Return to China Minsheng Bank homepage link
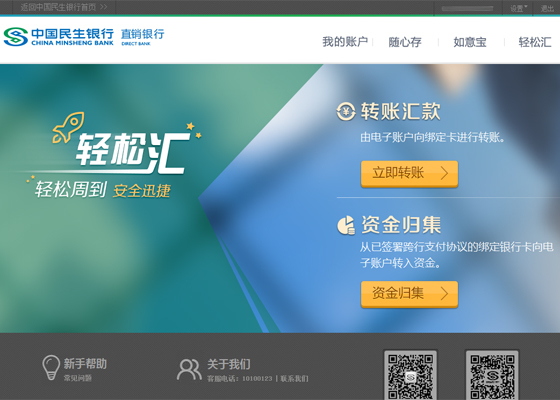 [64, 7]
